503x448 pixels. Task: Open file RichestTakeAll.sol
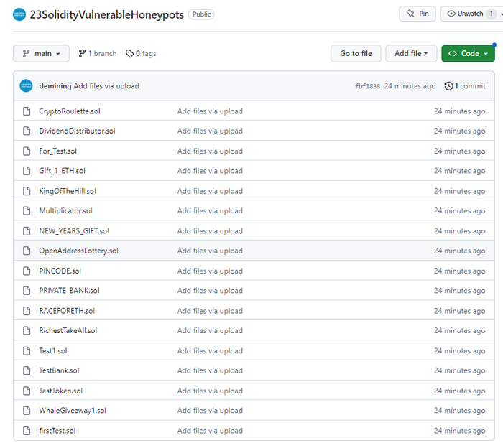tap(68, 330)
